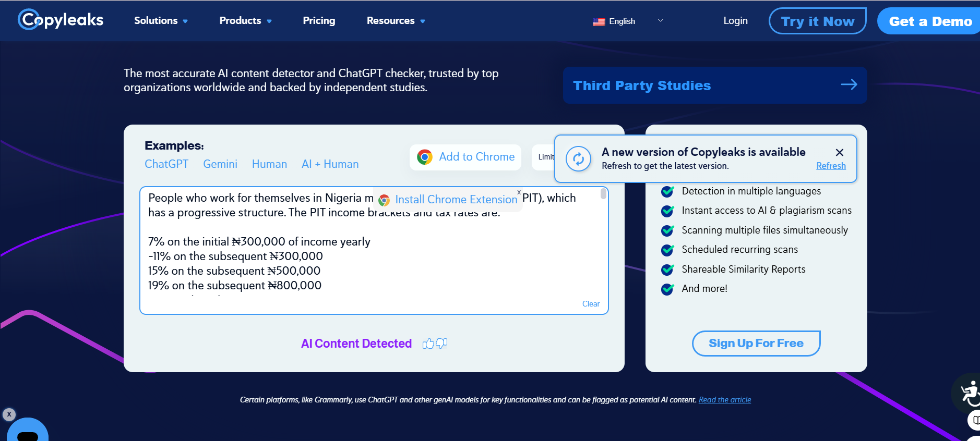Click the text area scrollbar
The height and width of the screenshot is (441, 980).
[603, 194]
